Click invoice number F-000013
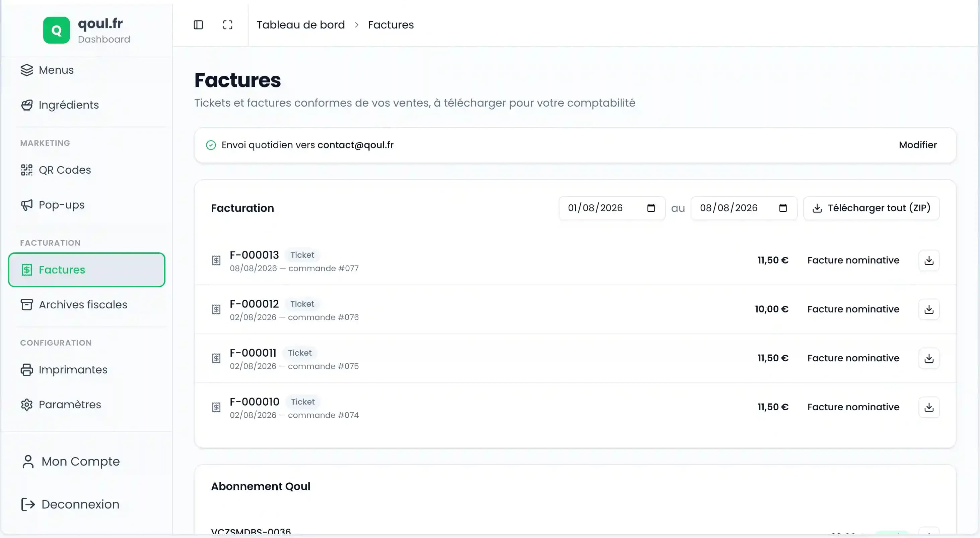The width and height of the screenshot is (980, 538). 254,255
